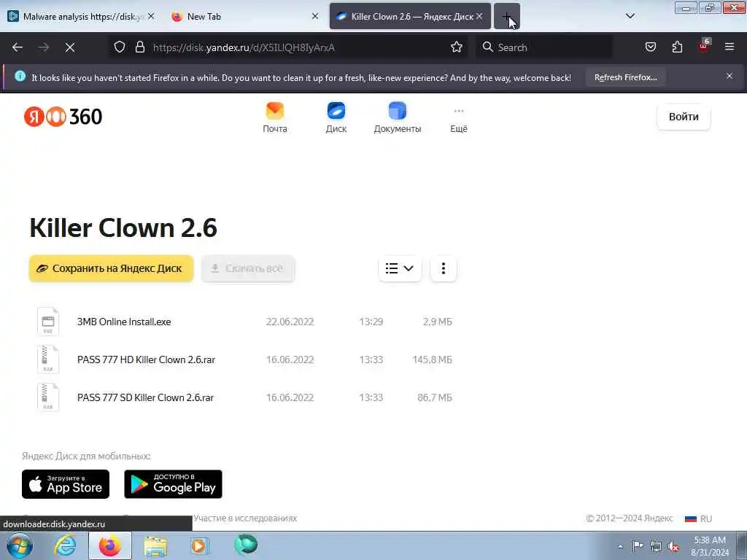Show hidden tray icons arrow
The image size is (747, 560).
pos(620,547)
